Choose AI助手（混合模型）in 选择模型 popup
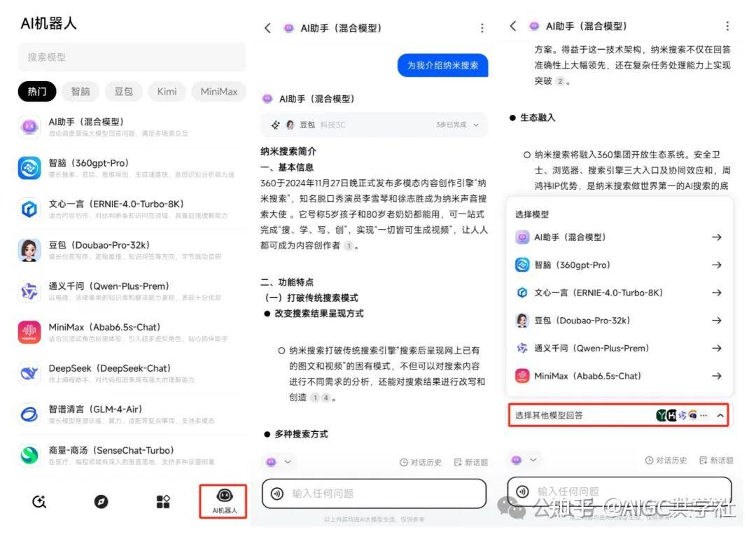Screen dimensions: 756x539 619,237
